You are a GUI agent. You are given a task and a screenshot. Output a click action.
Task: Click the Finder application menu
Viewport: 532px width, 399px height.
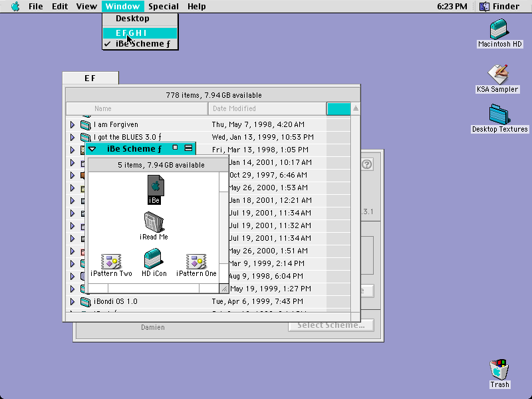(x=500, y=7)
